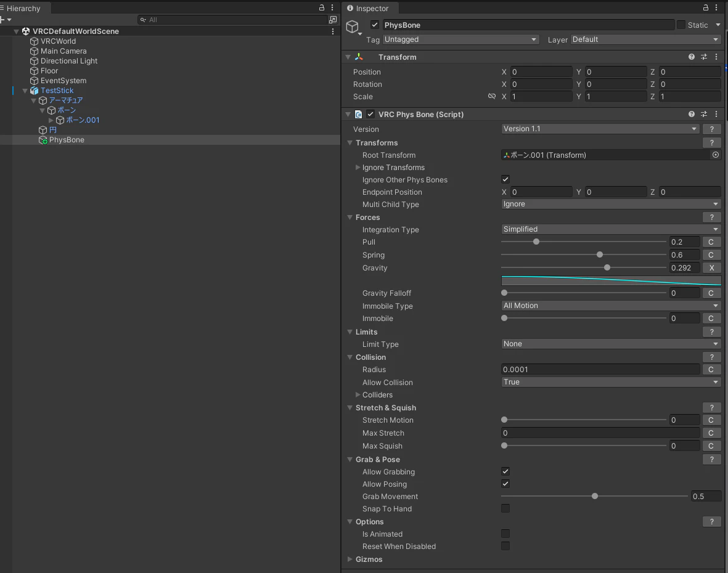Click the C curve button beside Immobile

pos(711,319)
